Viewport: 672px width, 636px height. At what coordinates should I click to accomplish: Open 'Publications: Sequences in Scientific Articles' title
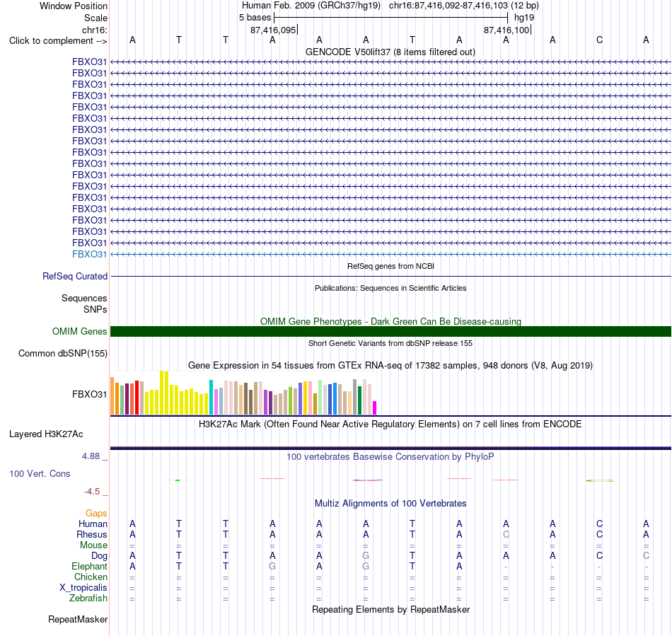(x=390, y=288)
